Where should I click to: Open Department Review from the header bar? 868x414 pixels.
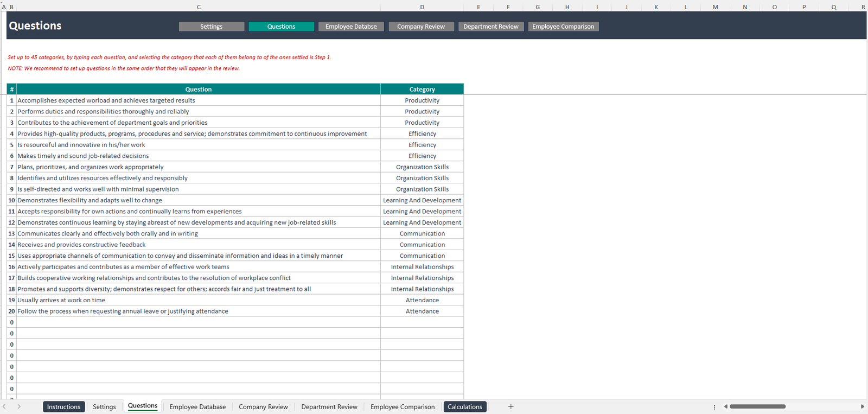[490, 27]
